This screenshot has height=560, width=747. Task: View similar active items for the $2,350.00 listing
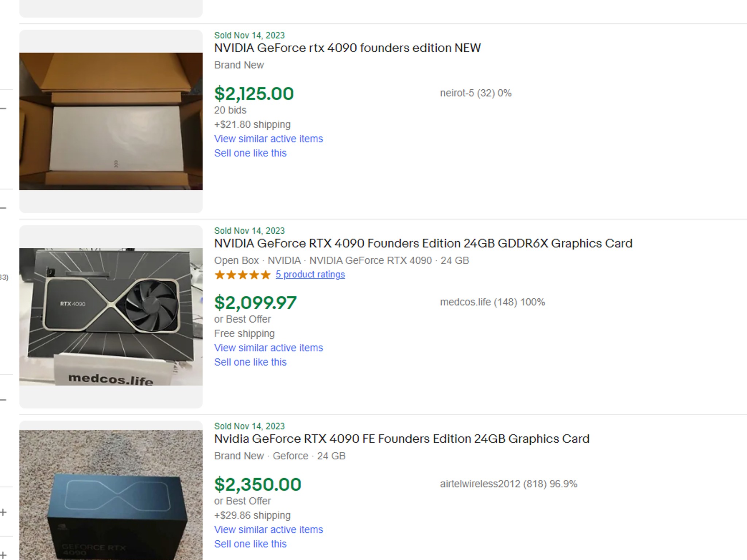point(268,530)
